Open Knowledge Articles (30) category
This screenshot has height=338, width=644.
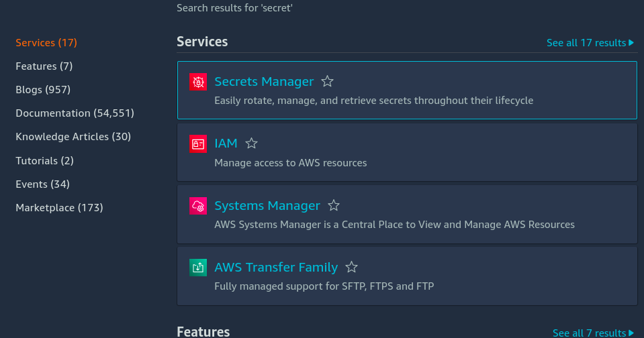[x=73, y=137]
